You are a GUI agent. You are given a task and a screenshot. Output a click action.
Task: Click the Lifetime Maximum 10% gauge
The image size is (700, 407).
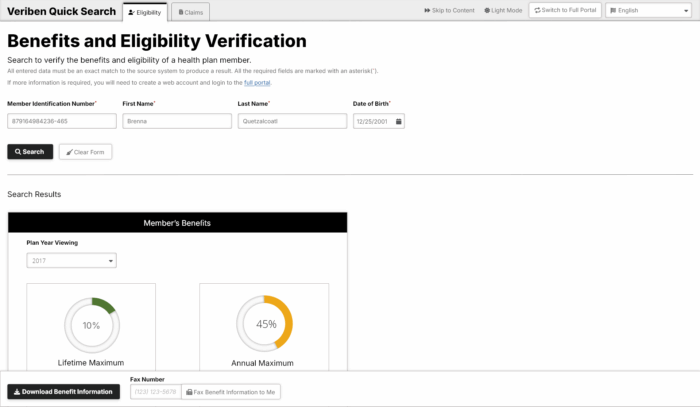pyautogui.click(x=91, y=325)
